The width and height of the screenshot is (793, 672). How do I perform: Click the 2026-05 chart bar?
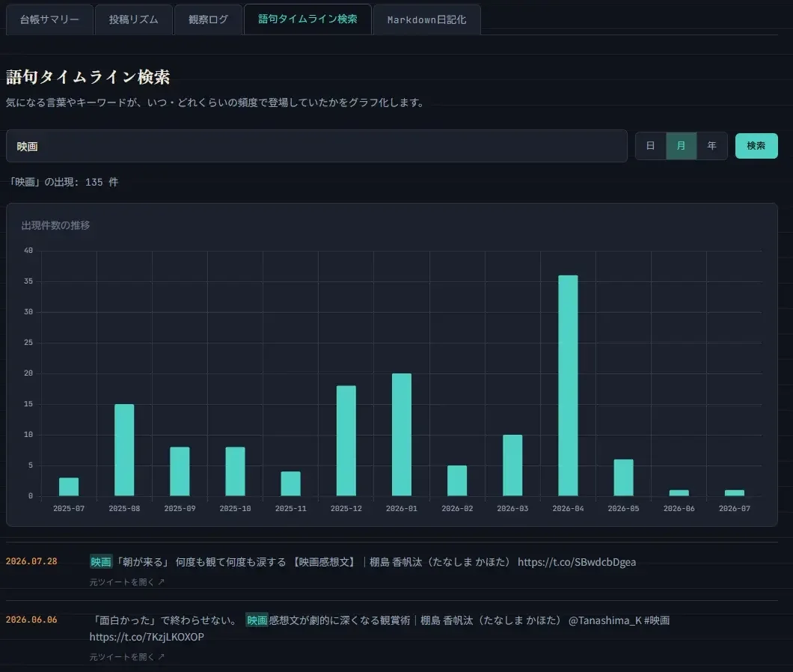[624, 477]
